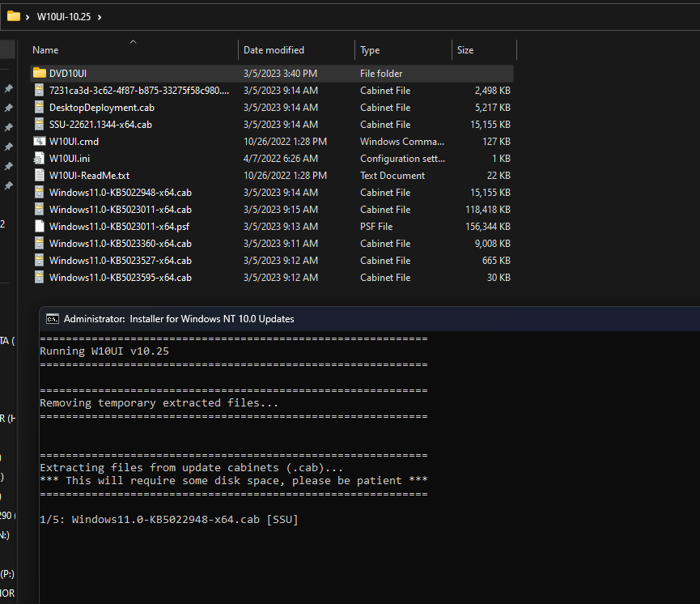Click the File folder type cell
Viewport: 700px width, 604px height.
381,73
